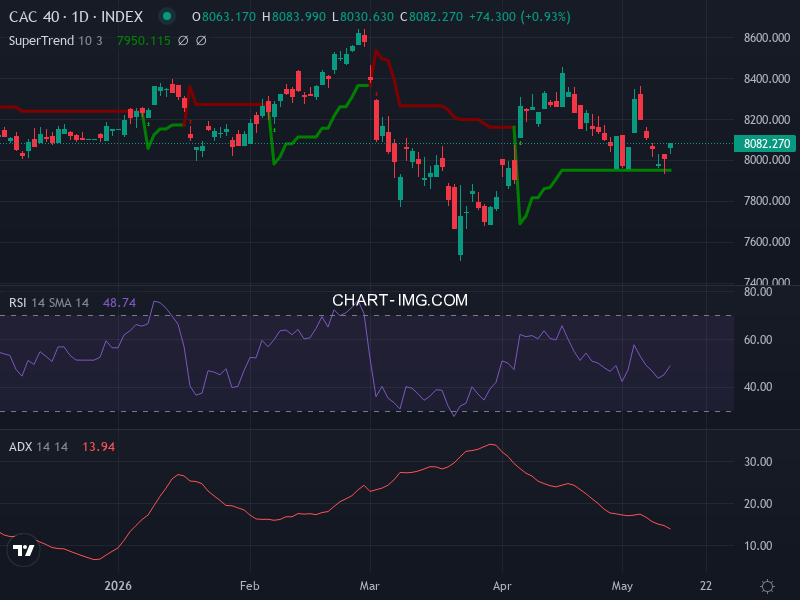Image resolution: width=800 pixels, height=600 pixels.
Task: Click the ADX 20.00 axis label
Action: (758, 504)
